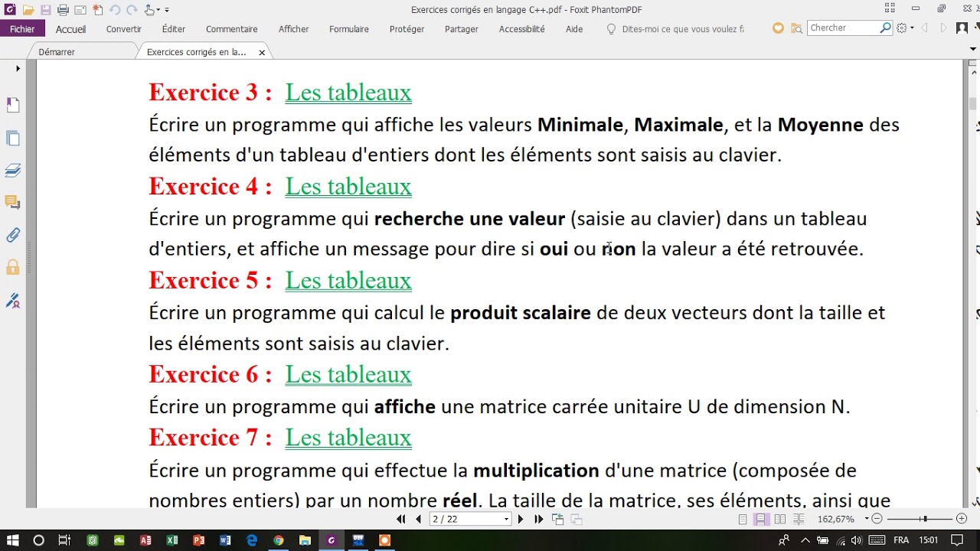Select facing pages view mode
Screen dimensions: 980x551
(779, 519)
